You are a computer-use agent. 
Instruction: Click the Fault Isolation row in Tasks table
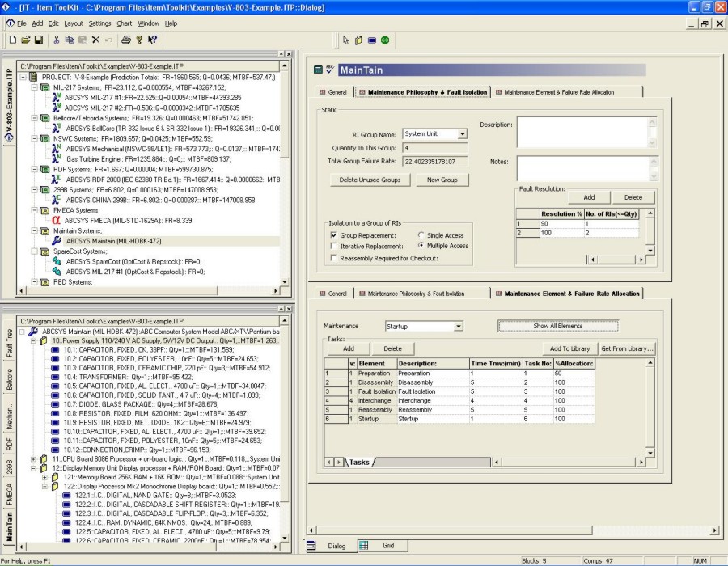459,391
